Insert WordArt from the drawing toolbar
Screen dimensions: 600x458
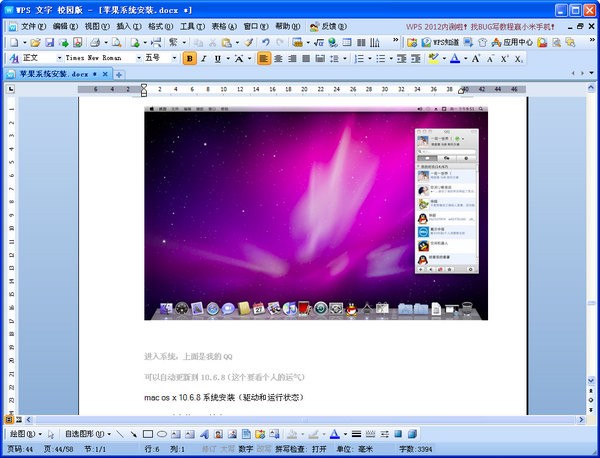click(204, 434)
